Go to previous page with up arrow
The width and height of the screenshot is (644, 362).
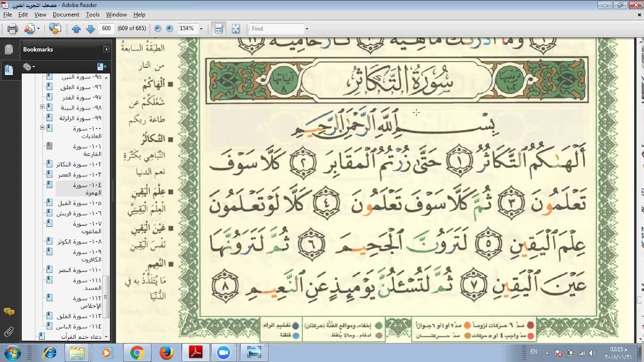[x=76, y=29]
